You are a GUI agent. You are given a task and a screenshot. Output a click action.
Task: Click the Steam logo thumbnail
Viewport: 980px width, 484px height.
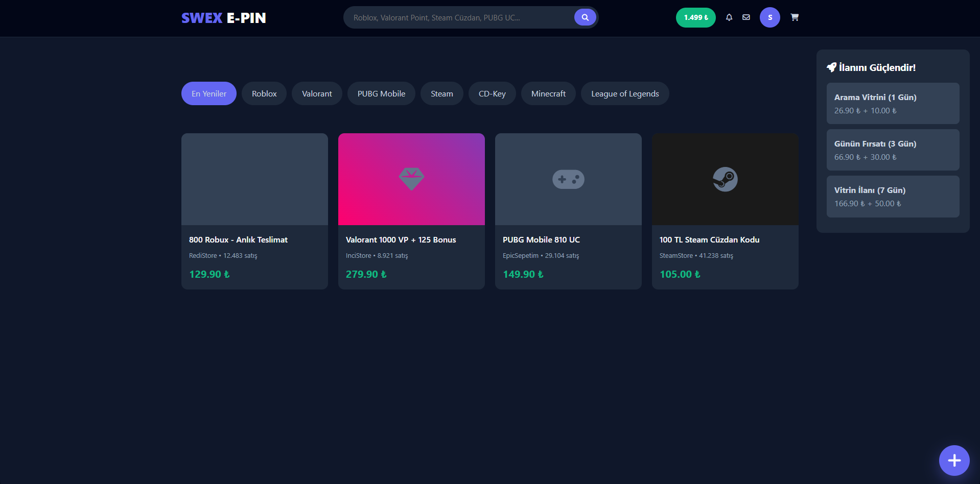[x=725, y=179]
